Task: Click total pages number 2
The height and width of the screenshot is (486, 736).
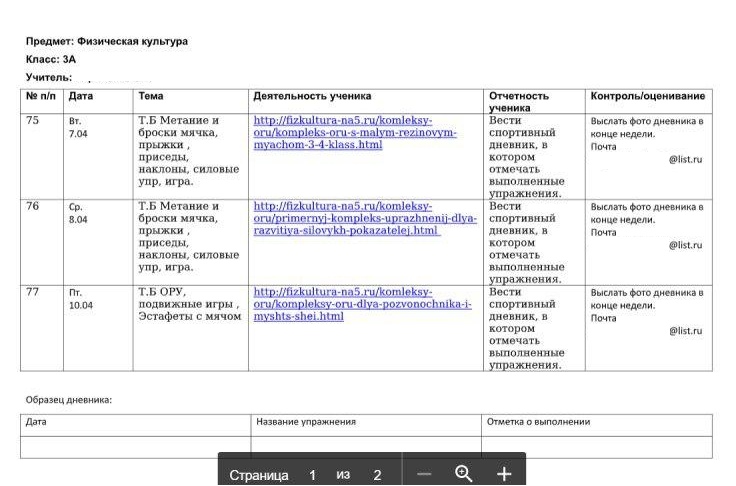Action: point(377,475)
